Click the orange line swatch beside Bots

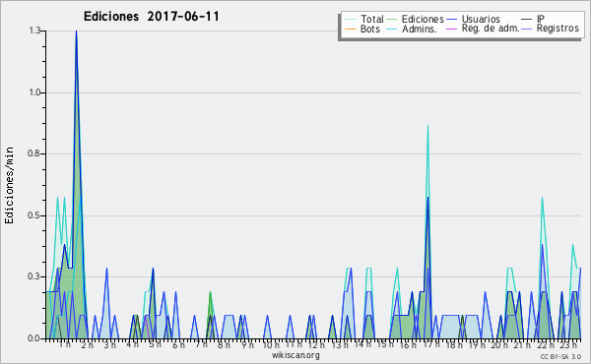coord(350,29)
